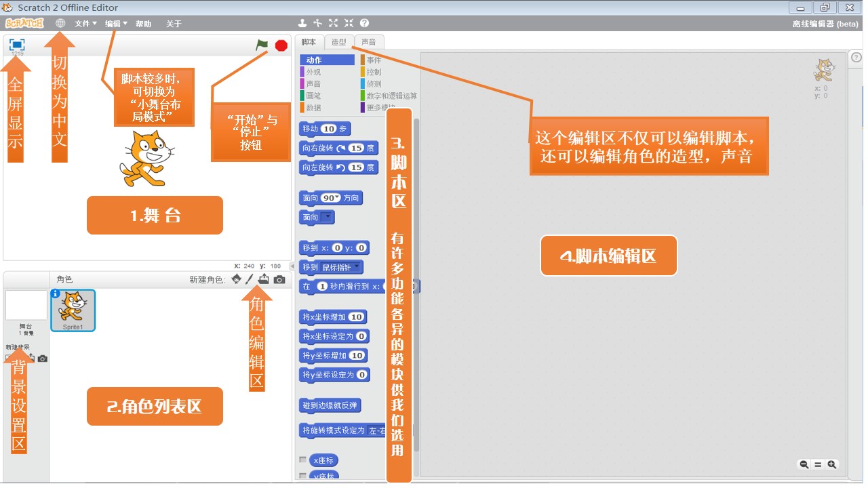Click the block help question-mark tool
The image size is (868, 488).
click(x=364, y=23)
